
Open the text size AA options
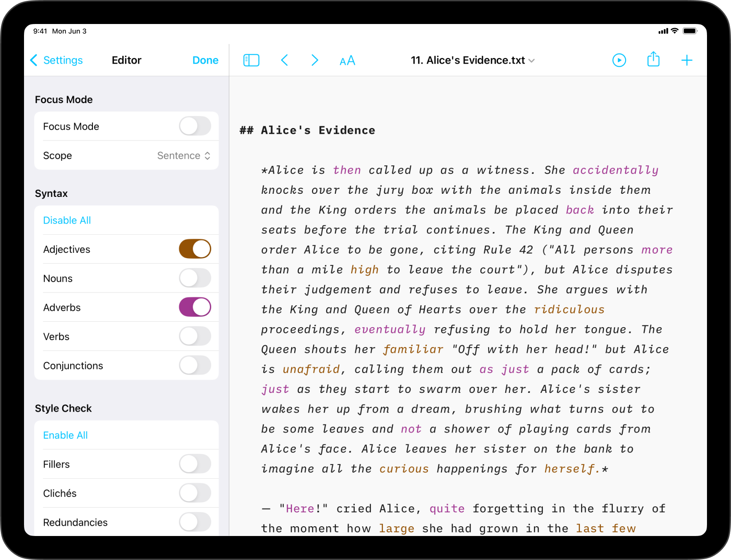click(347, 60)
